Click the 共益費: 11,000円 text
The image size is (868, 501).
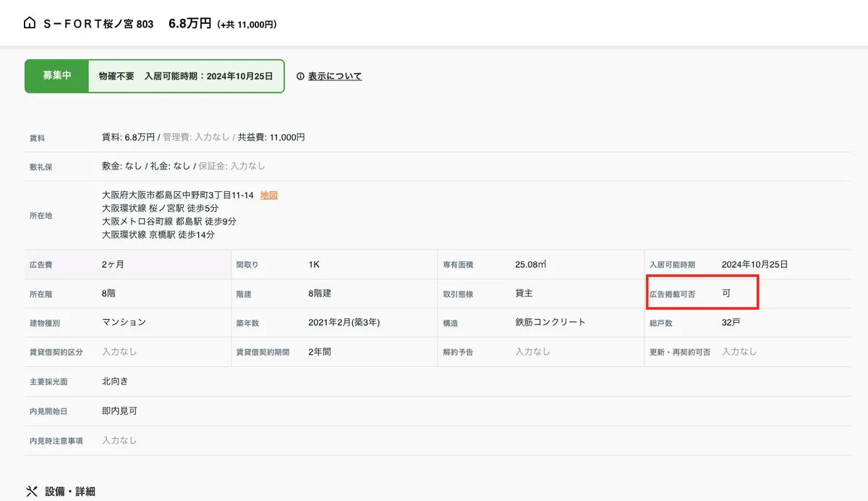[271, 137]
